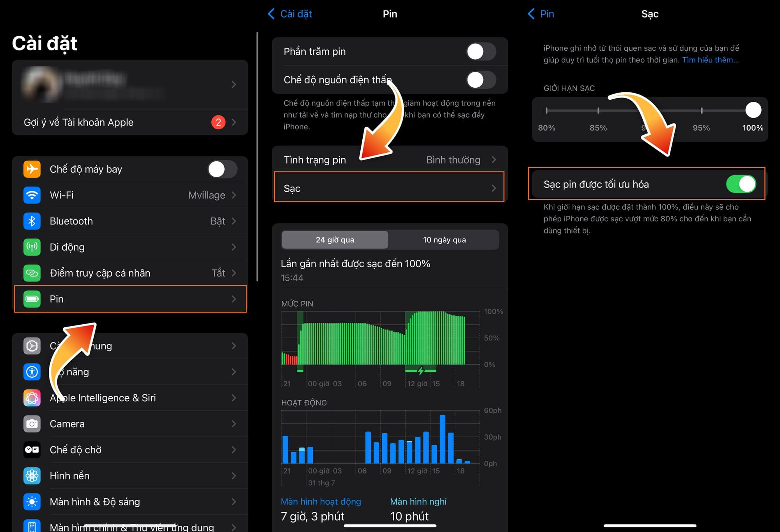
Task: Turn off Sạc pin được tối ưu hóa
Action: pyautogui.click(x=741, y=184)
